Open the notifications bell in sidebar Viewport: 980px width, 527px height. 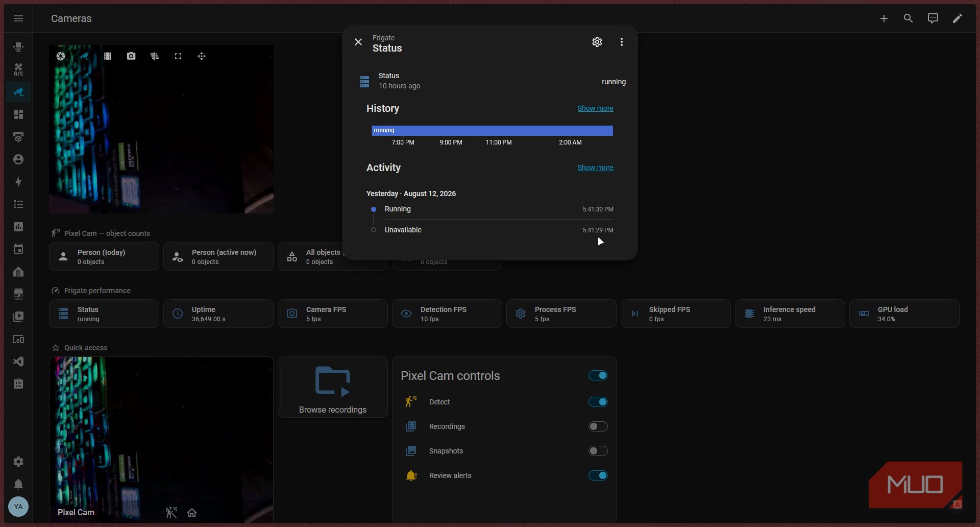(x=18, y=484)
